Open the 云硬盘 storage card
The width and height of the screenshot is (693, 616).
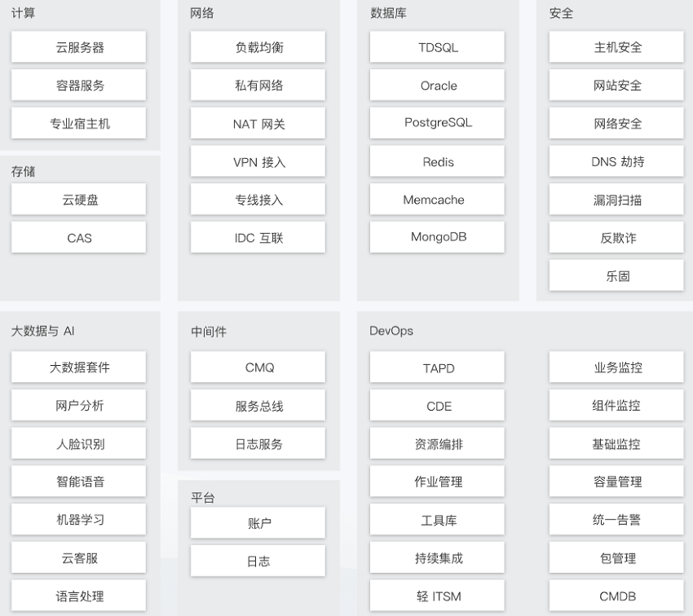coord(78,200)
